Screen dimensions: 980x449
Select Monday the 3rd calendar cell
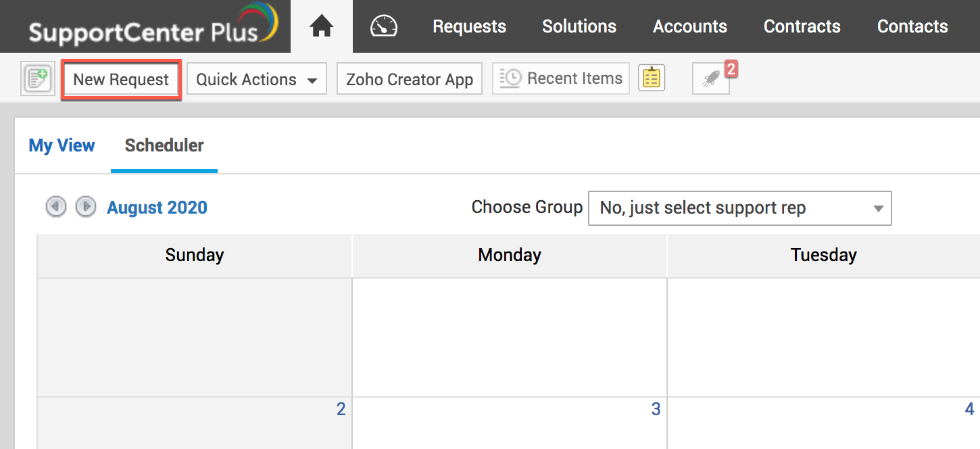510,423
